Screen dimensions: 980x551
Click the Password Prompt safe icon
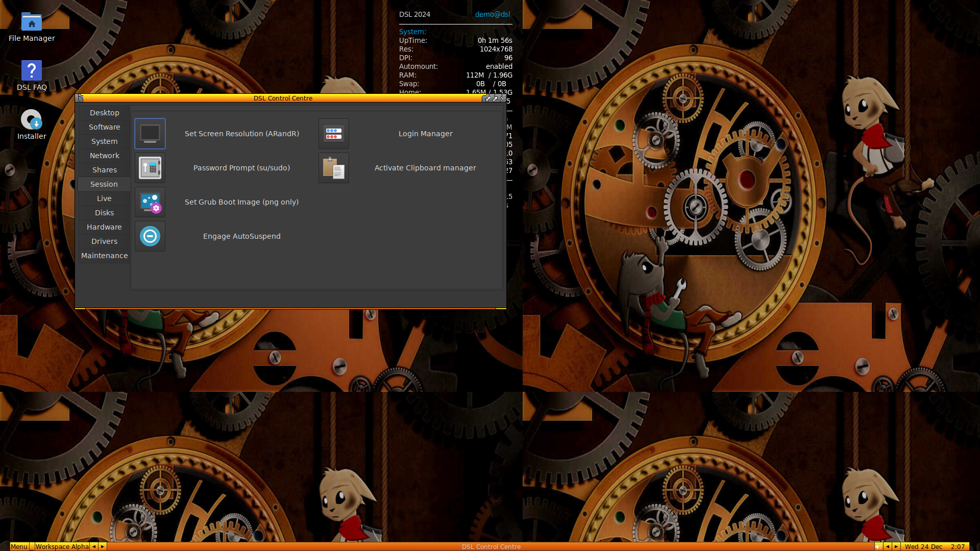pos(150,168)
